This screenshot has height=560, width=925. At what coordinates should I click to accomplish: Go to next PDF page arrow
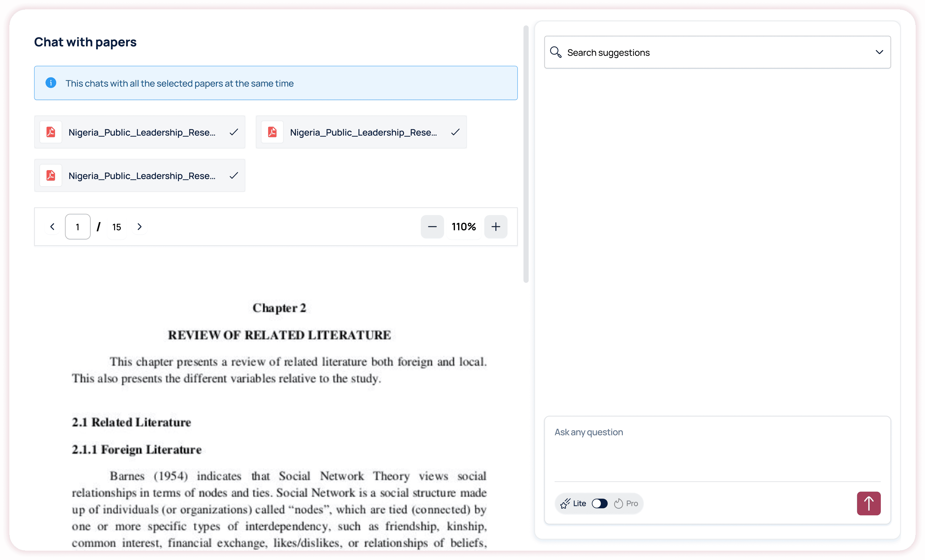click(139, 227)
